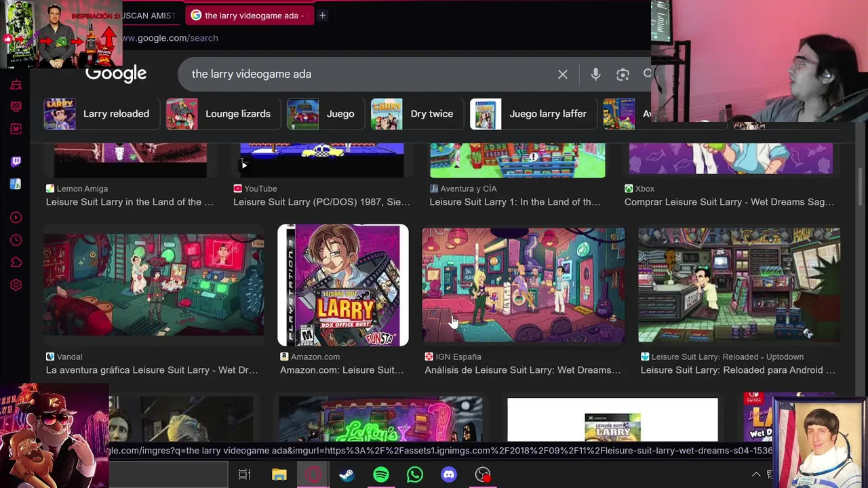Screen dimensions: 868x488
Task: Open the Player icon in sidebar
Action: pyautogui.click(x=16, y=218)
